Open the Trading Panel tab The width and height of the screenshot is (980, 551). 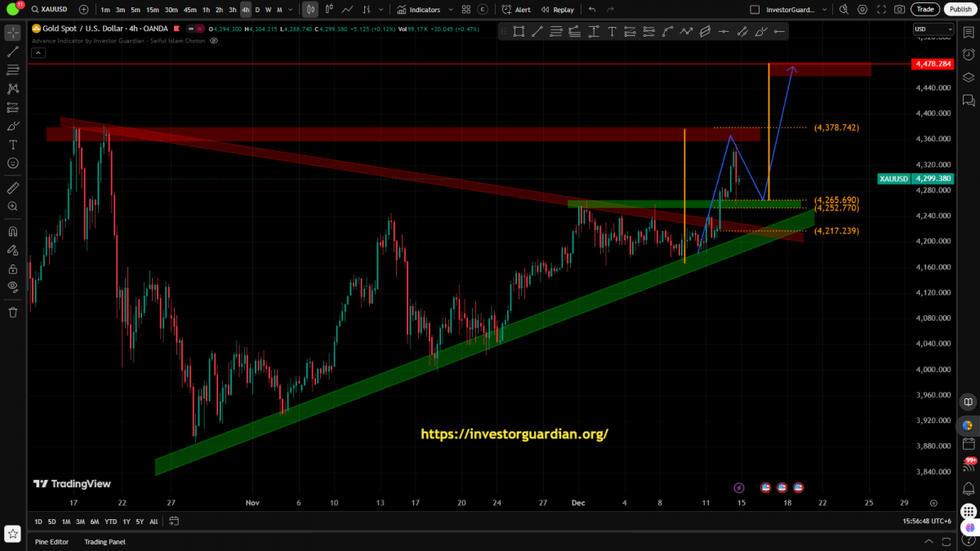pyautogui.click(x=105, y=541)
